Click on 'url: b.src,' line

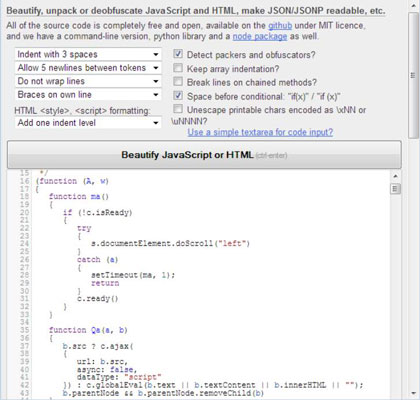point(102,362)
